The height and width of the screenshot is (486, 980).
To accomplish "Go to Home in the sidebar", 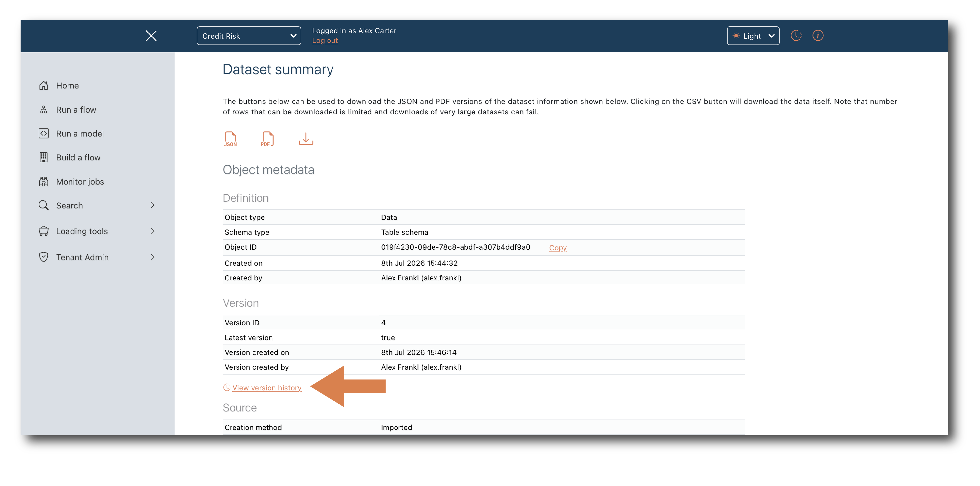I will 67,85.
